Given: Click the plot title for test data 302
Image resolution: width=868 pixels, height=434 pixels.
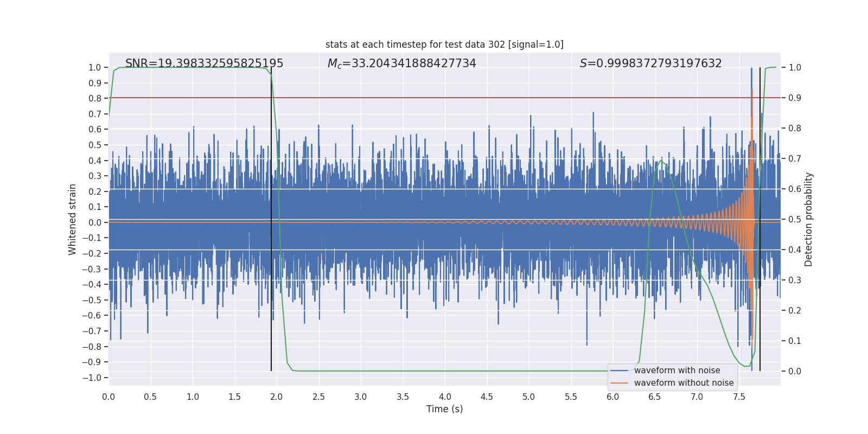Looking at the screenshot, I should 444,44.
